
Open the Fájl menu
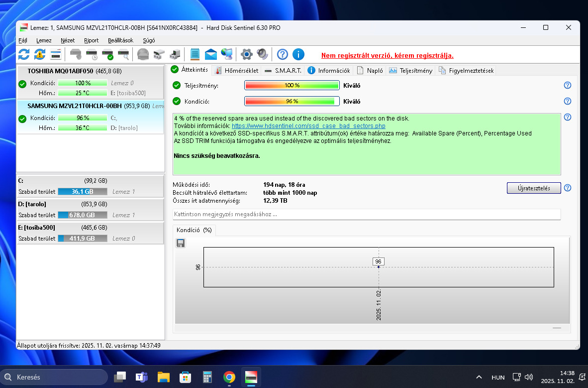pyautogui.click(x=23, y=40)
